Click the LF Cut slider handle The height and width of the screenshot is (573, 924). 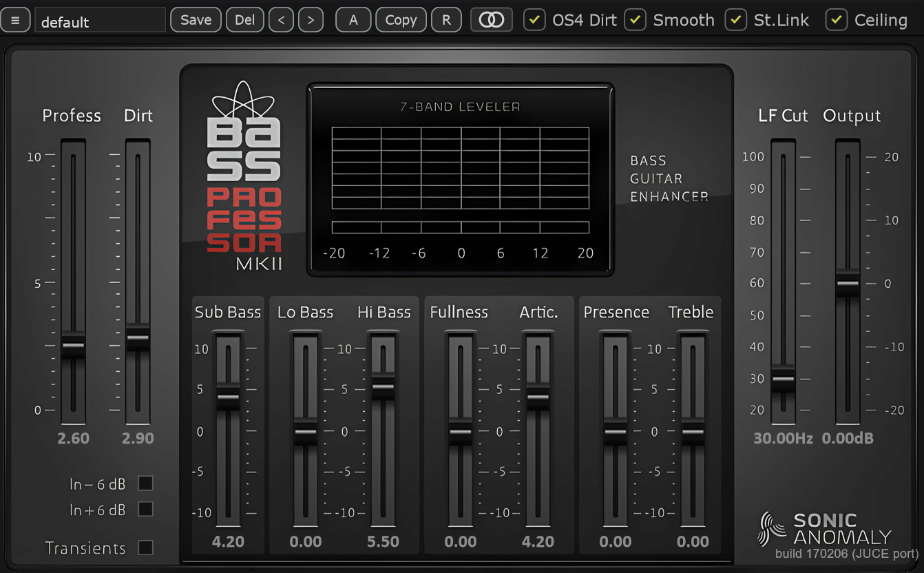pos(783,378)
